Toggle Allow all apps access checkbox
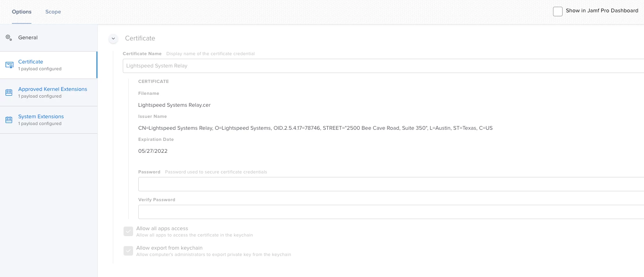This screenshot has width=644, height=277. click(x=128, y=231)
